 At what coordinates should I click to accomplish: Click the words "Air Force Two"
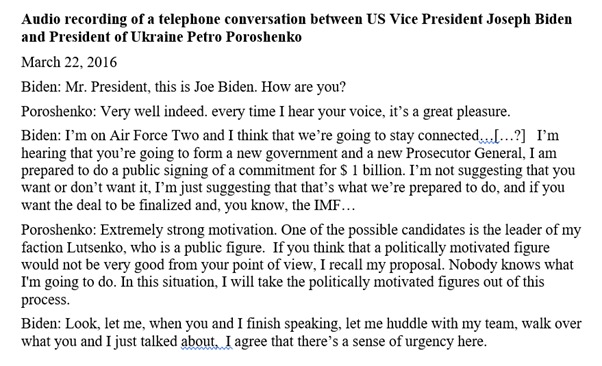click(154, 136)
